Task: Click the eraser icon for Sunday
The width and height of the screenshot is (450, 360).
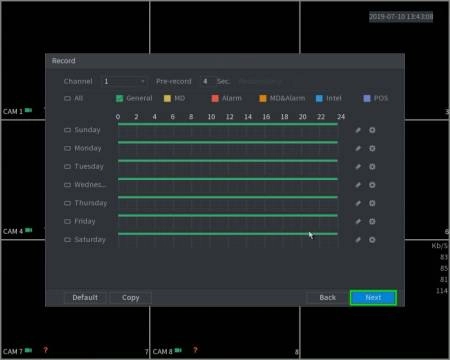Action: 358,130
